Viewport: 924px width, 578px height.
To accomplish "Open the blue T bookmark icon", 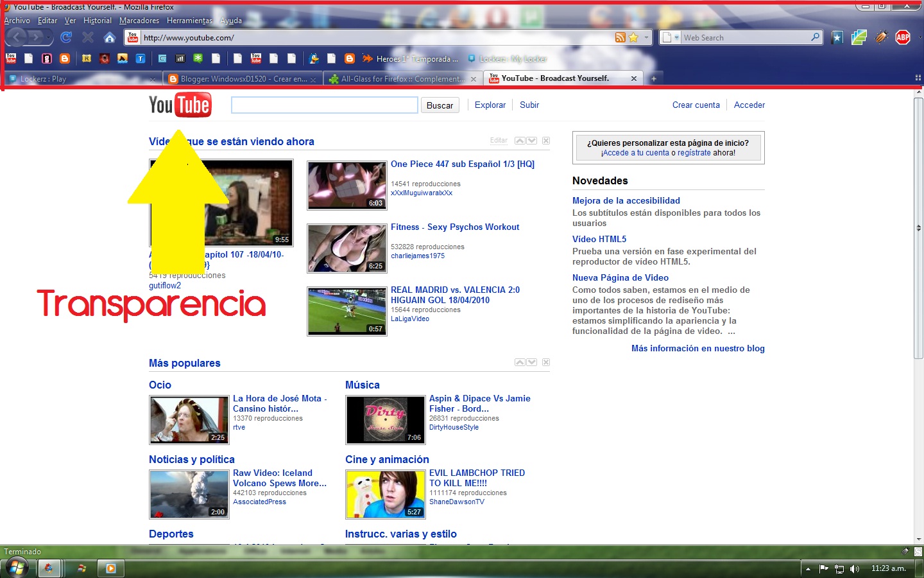I will tap(141, 58).
